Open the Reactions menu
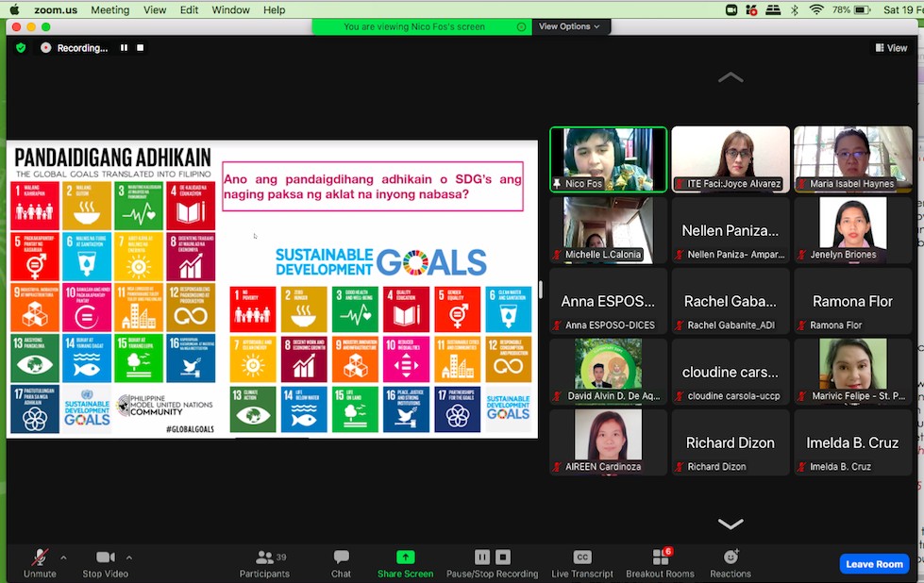 pyautogui.click(x=731, y=563)
